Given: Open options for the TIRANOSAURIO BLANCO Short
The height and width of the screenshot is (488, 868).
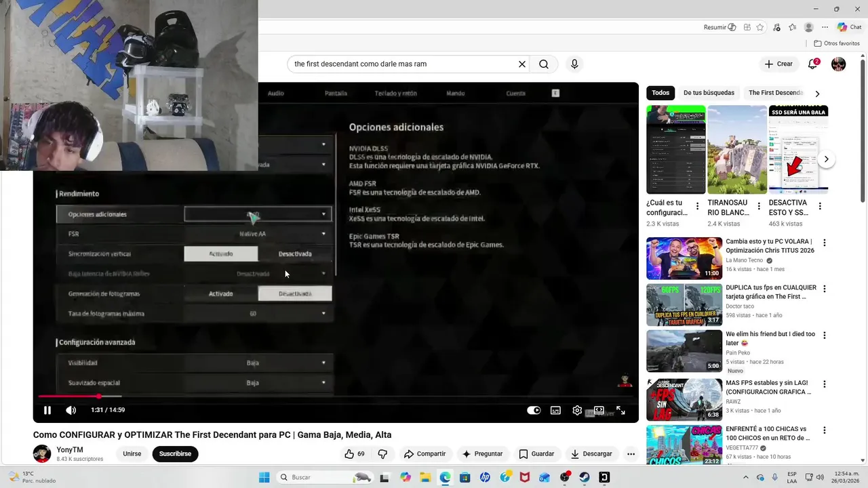Looking at the screenshot, I should (759, 206).
